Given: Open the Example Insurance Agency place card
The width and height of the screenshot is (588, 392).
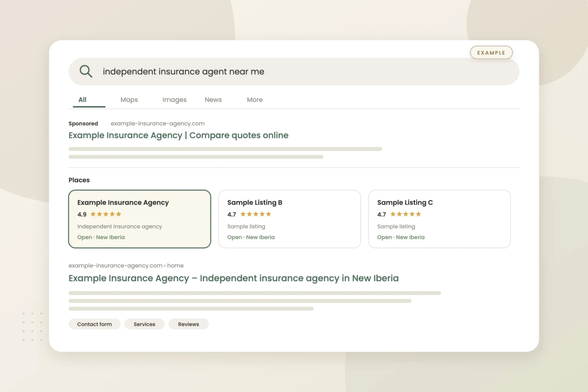Looking at the screenshot, I should click(140, 219).
